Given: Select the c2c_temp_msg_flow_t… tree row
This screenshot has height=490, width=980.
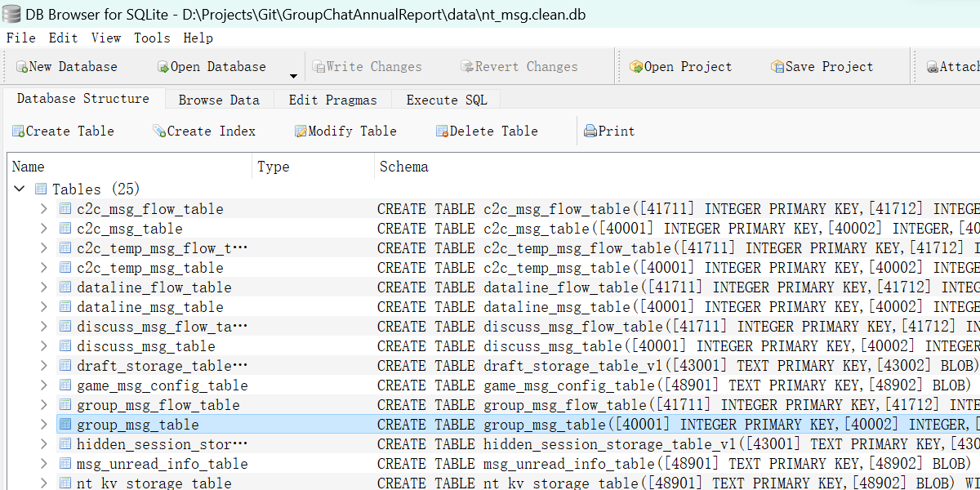Looking at the screenshot, I should tap(162, 248).
